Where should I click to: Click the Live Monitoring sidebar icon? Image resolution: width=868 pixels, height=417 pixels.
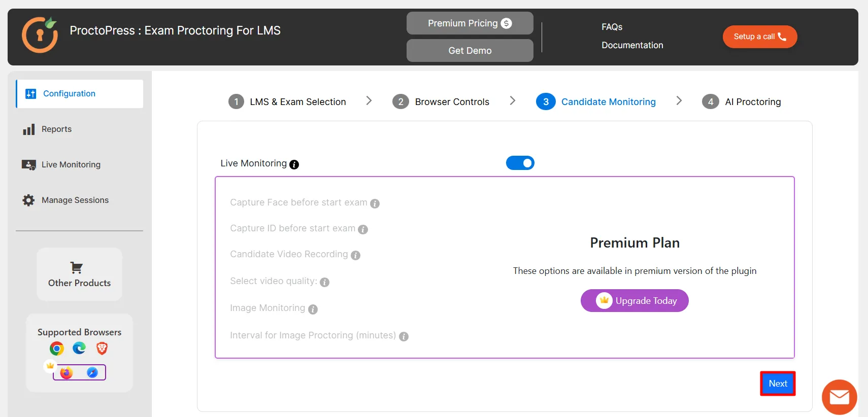pyautogui.click(x=29, y=165)
